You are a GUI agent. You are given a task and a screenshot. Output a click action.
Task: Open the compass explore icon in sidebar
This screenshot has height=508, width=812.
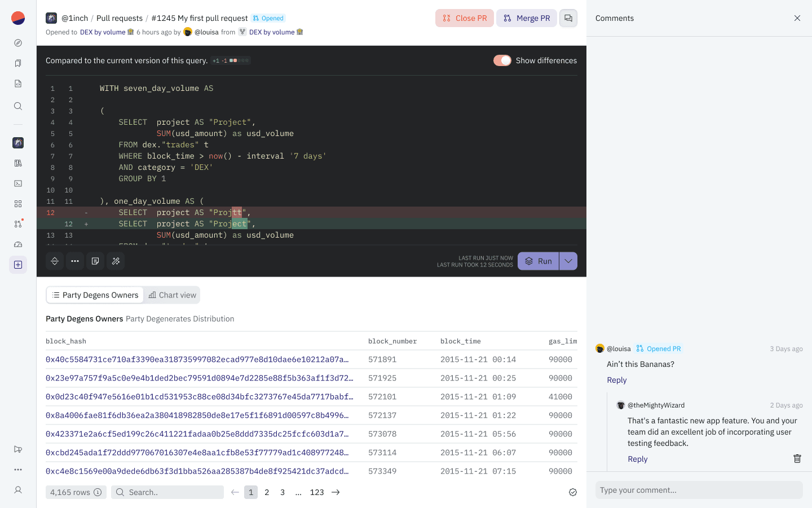coord(18,43)
